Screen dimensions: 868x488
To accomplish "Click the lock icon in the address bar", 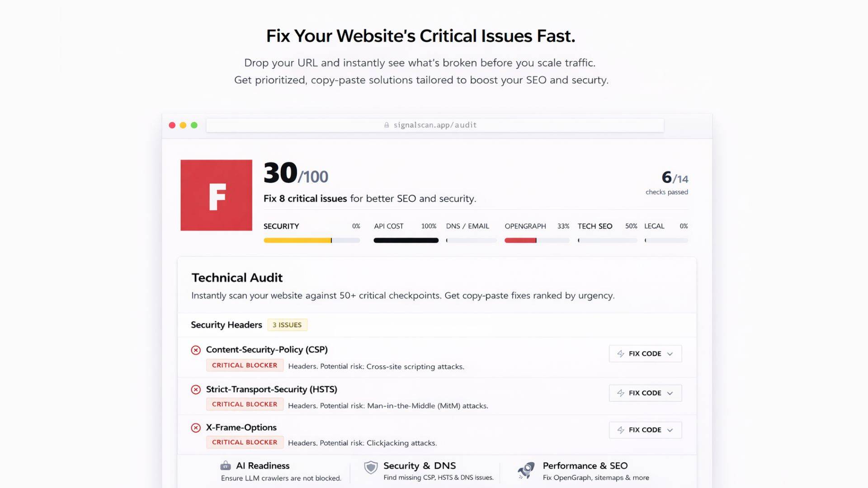I will coord(387,125).
